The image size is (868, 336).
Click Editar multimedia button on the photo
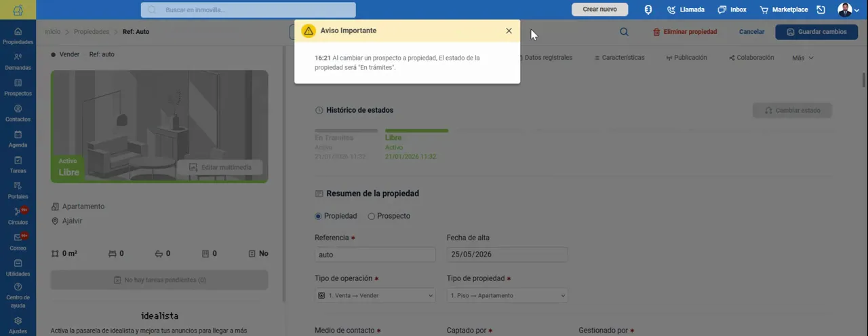(x=220, y=167)
